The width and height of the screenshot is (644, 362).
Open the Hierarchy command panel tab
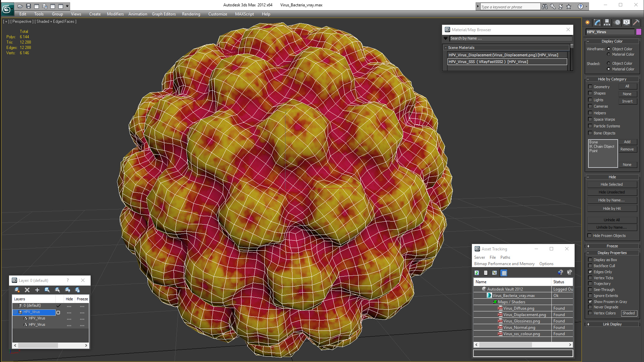(607, 22)
